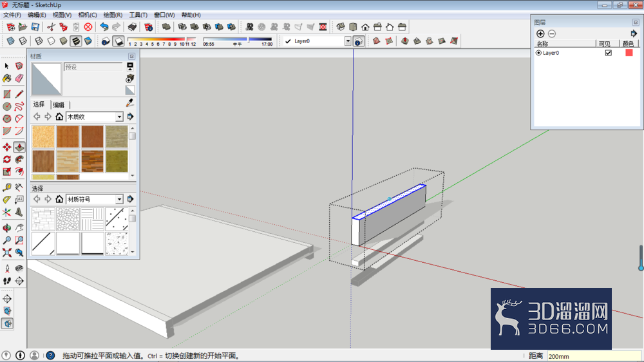
Task: Click back arrow in 材质符号 browser
Action: (37, 199)
